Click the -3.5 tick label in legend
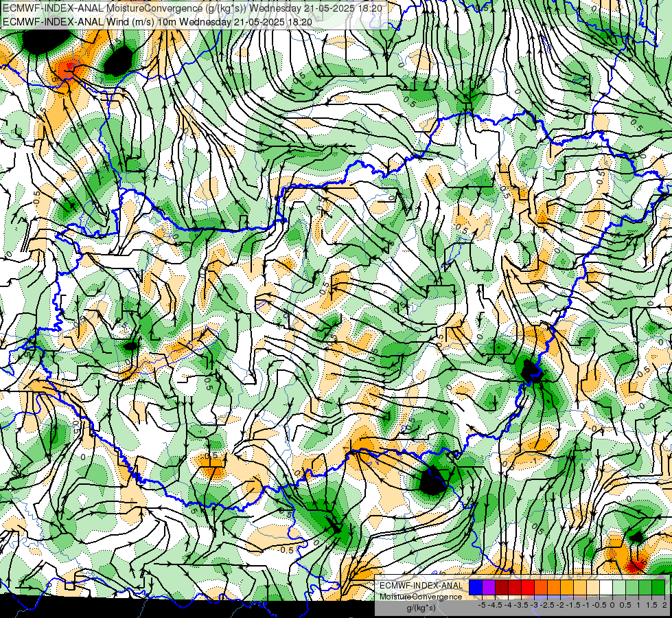Screen dimensions: 672x618 522,605
